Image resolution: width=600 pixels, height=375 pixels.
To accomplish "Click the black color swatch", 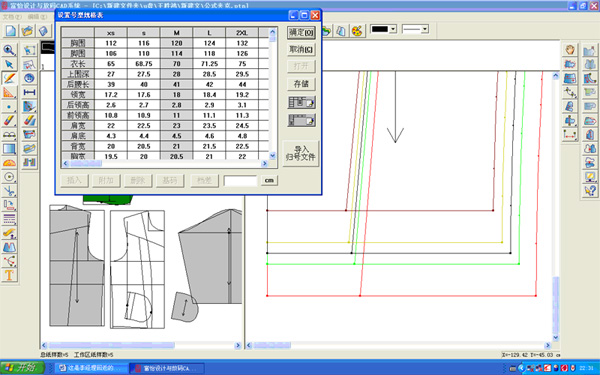I will click(380, 29).
